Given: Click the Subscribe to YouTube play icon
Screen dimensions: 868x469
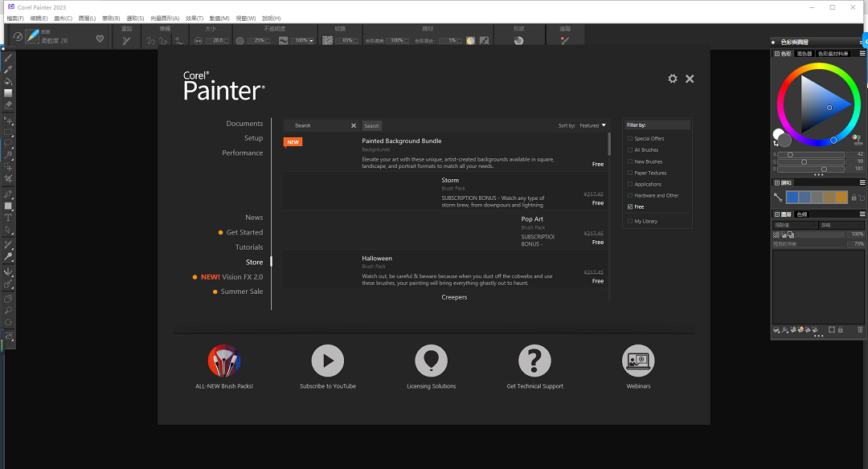Looking at the screenshot, I should click(x=328, y=361).
